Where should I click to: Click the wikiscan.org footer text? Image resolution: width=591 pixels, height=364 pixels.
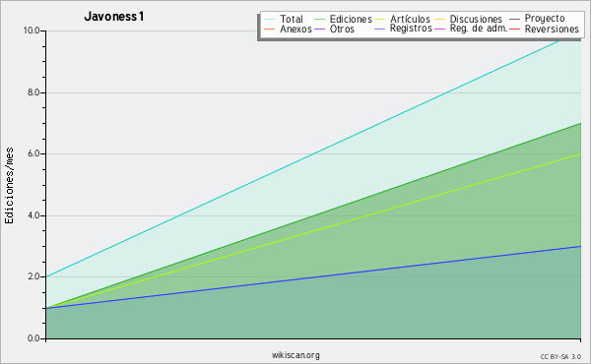pos(295,355)
